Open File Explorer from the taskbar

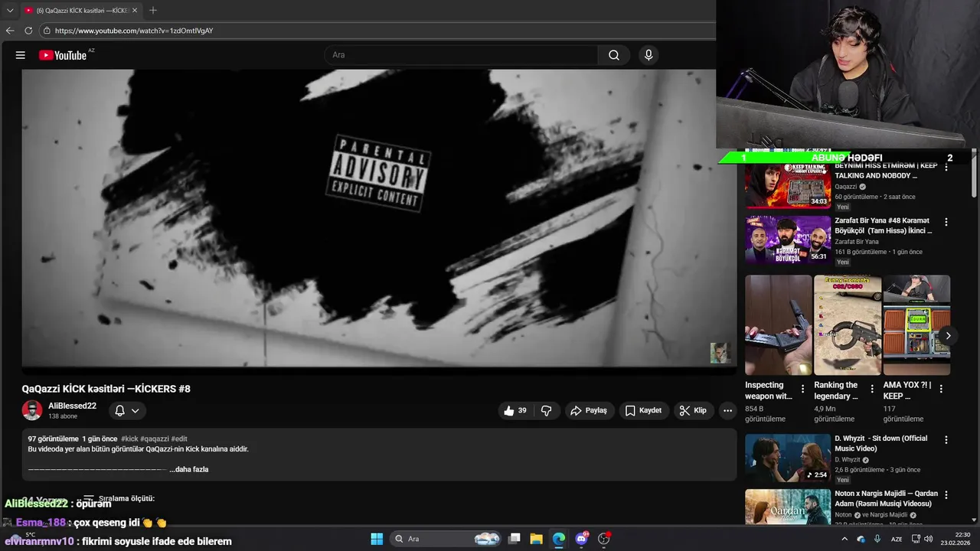click(536, 539)
